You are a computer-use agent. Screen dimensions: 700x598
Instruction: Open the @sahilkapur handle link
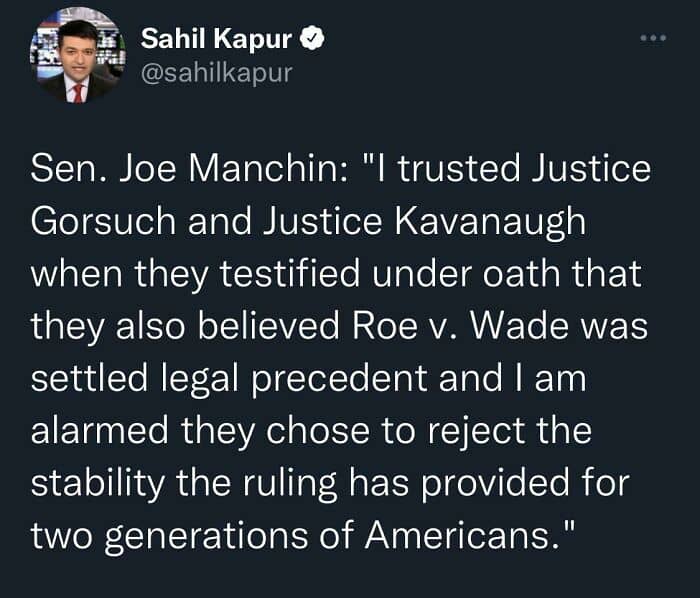point(216,73)
